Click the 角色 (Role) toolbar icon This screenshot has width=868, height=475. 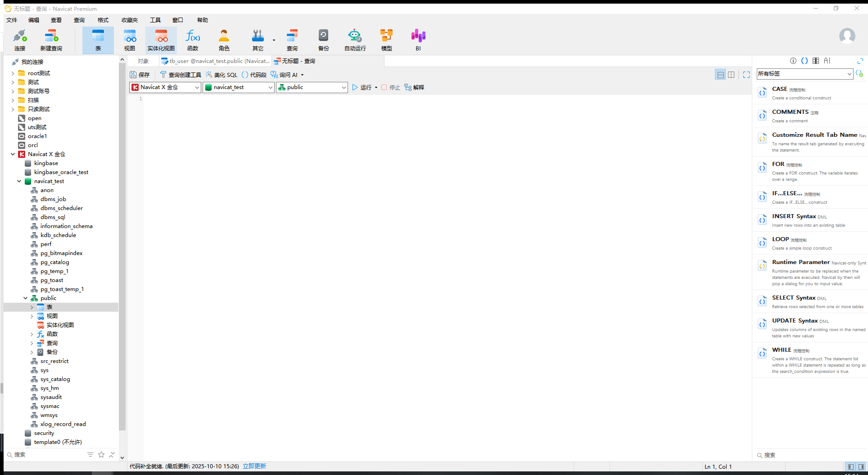tap(224, 40)
